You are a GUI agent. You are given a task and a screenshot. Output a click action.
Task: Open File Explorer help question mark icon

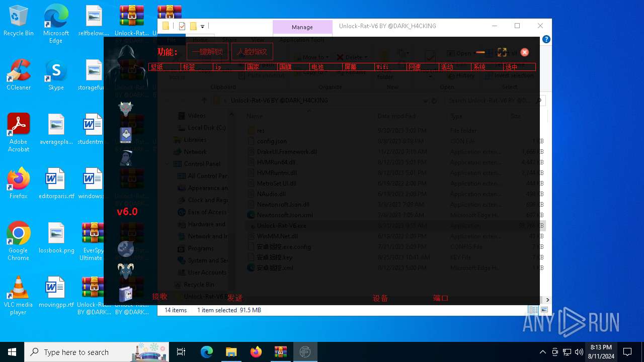546,39
